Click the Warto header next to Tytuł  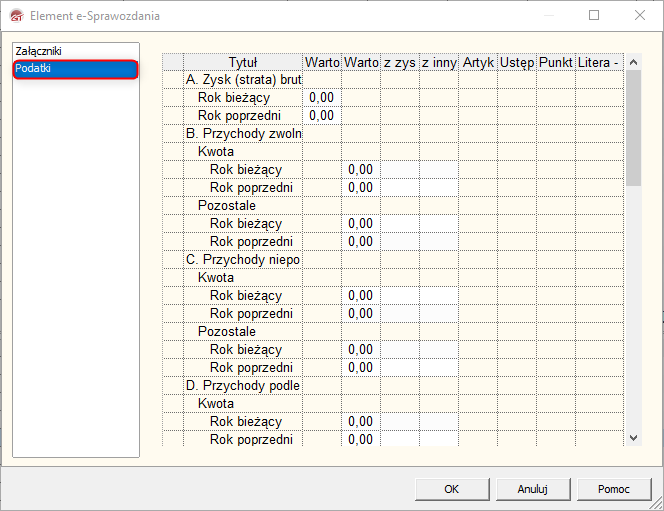tap(322, 62)
